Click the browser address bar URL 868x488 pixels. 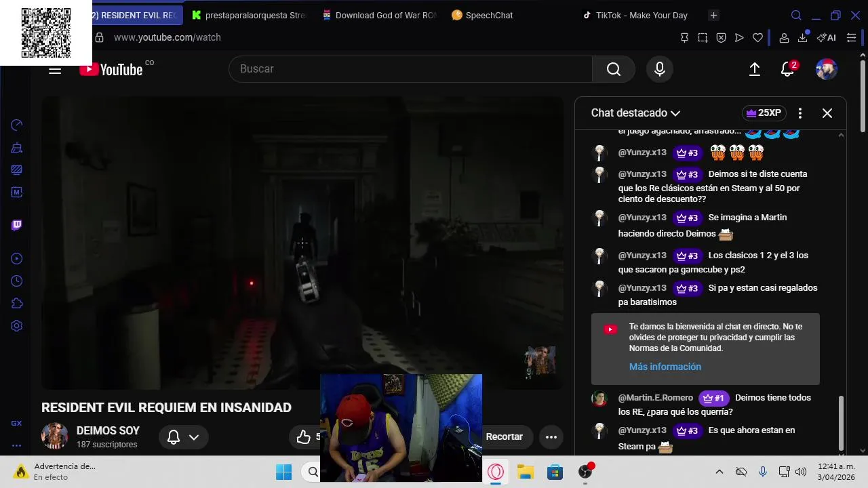pyautogui.click(x=167, y=38)
